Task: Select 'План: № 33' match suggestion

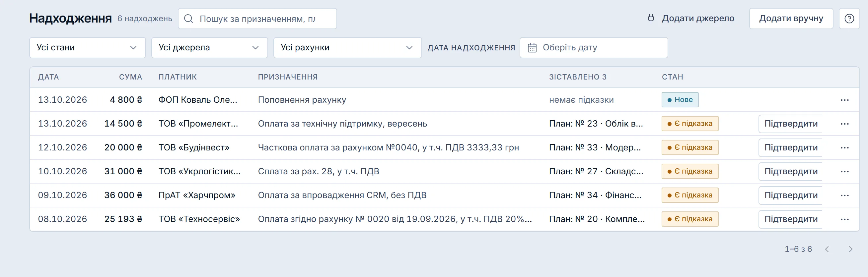Action: tap(595, 148)
